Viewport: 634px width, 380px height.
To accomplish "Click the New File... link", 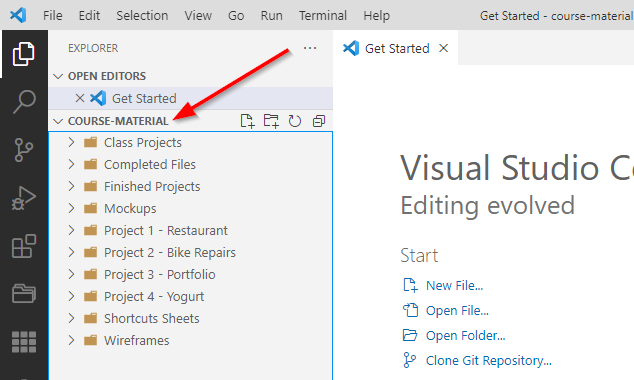I will point(454,285).
